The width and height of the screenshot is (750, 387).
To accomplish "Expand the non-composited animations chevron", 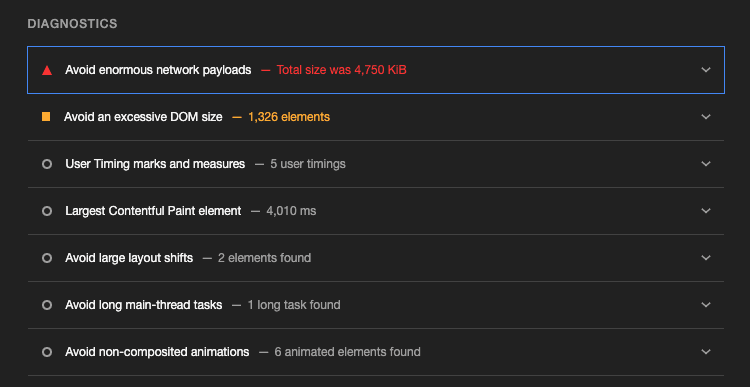I will [x=706, y=352].
